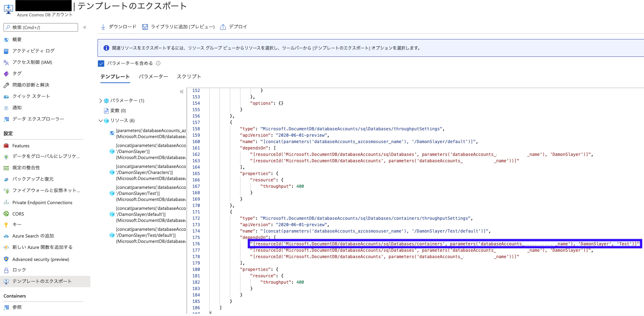Collapse the left navigation menu chevron

click(85, 27)
